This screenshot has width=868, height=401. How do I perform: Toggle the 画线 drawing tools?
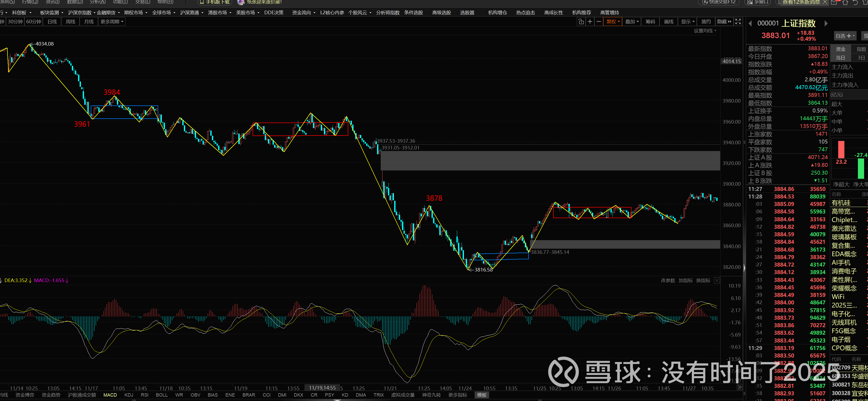click(669, 22)
